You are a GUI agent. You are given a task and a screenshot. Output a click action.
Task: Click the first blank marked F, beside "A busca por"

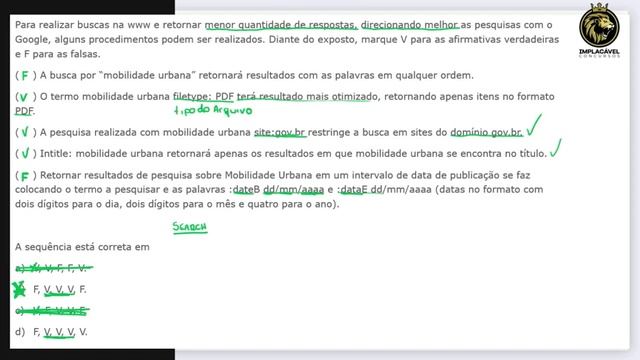pyautogui.click(x=25, y=76)
